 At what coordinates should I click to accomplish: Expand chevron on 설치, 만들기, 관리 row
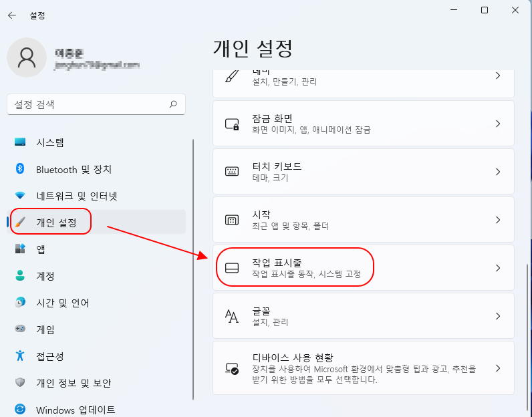(498, 76)
